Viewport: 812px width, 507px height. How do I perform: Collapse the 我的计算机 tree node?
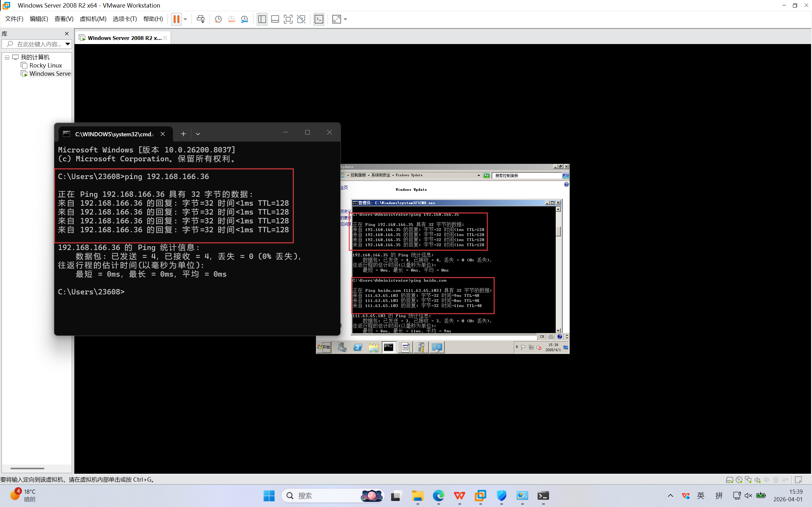7,57
